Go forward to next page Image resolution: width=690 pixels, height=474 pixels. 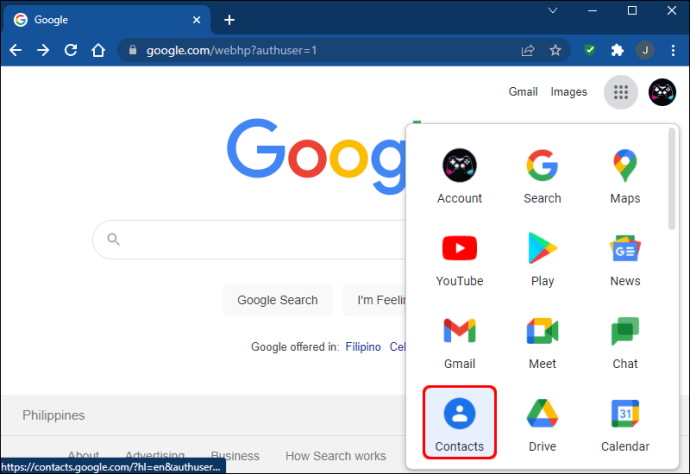(x=43, y=50)
